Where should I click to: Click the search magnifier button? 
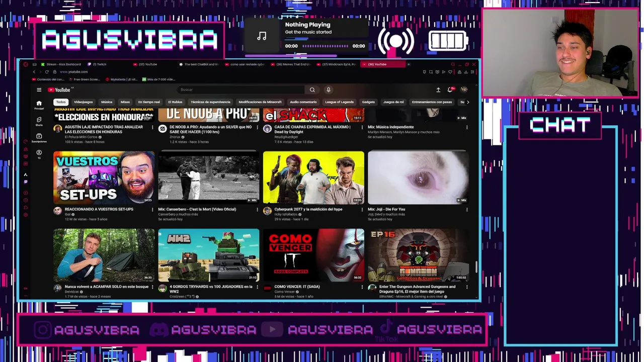(312, 89)
